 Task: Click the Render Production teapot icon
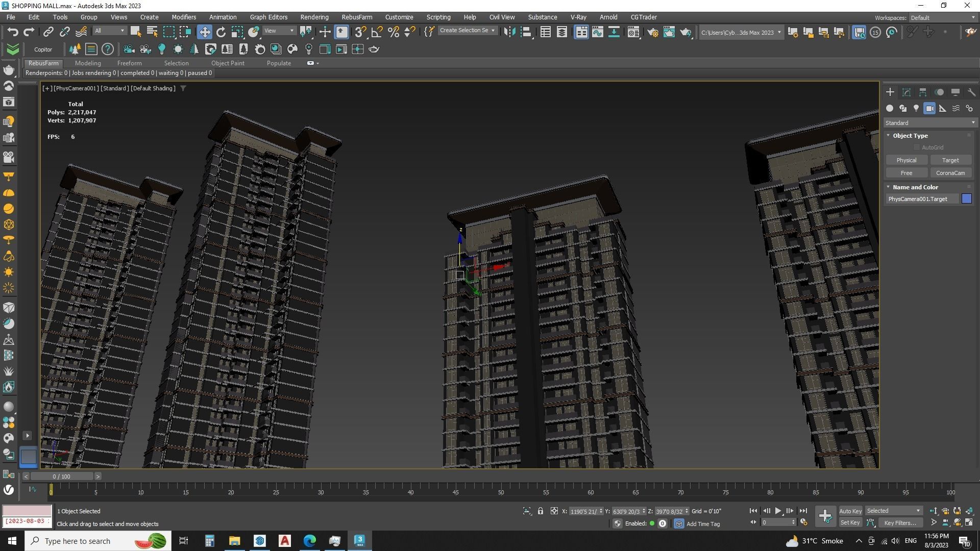[685, 32]
